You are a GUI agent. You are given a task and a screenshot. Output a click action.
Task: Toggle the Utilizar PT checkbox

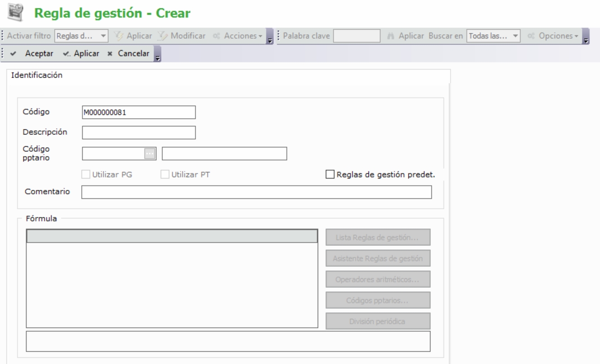coord(165,175)
